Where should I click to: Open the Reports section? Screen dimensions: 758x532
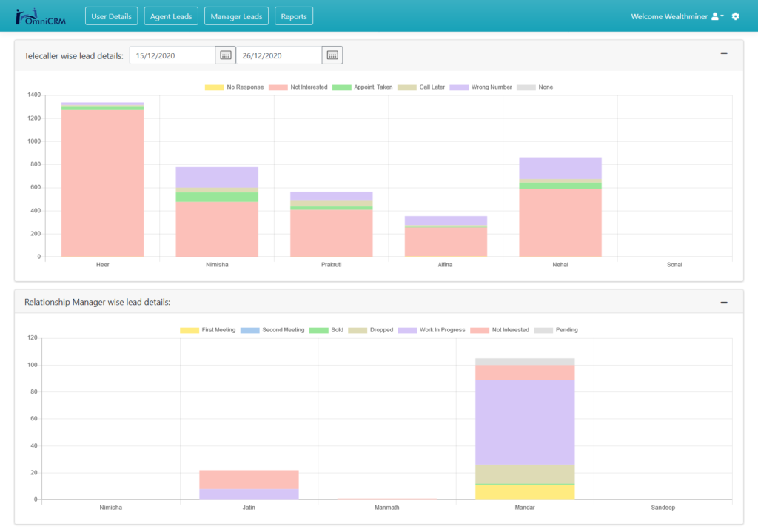(294, 16)
